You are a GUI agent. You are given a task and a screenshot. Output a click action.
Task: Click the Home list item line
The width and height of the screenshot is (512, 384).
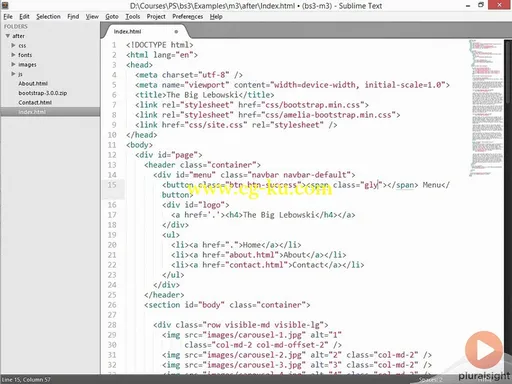[236, 245]
